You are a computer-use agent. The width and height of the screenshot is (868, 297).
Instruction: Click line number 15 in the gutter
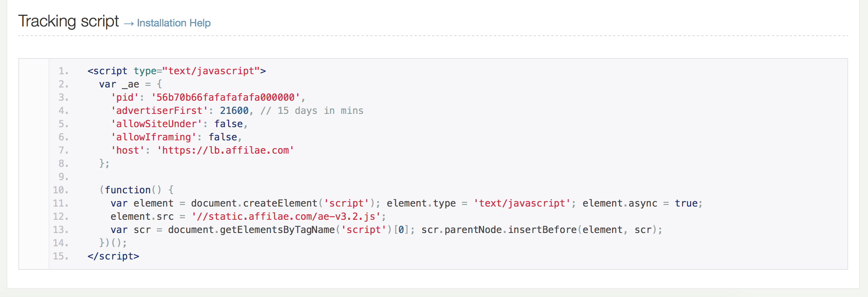click(60, 256)
